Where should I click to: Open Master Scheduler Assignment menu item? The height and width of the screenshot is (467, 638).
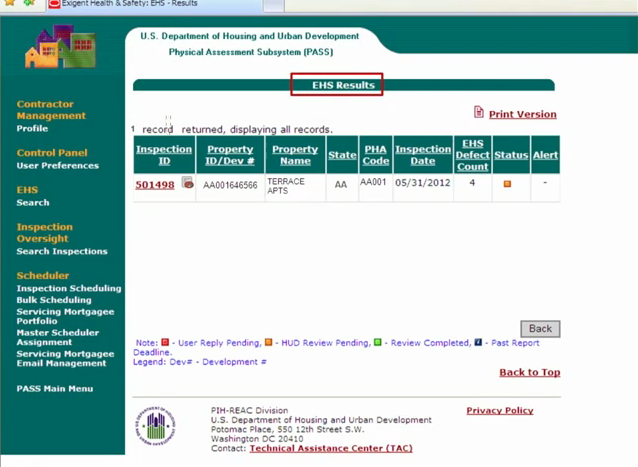tap(57, 337)
